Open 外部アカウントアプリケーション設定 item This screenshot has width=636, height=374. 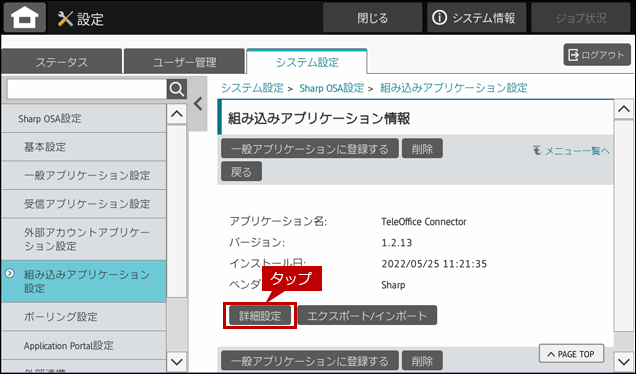pos(84,239)
